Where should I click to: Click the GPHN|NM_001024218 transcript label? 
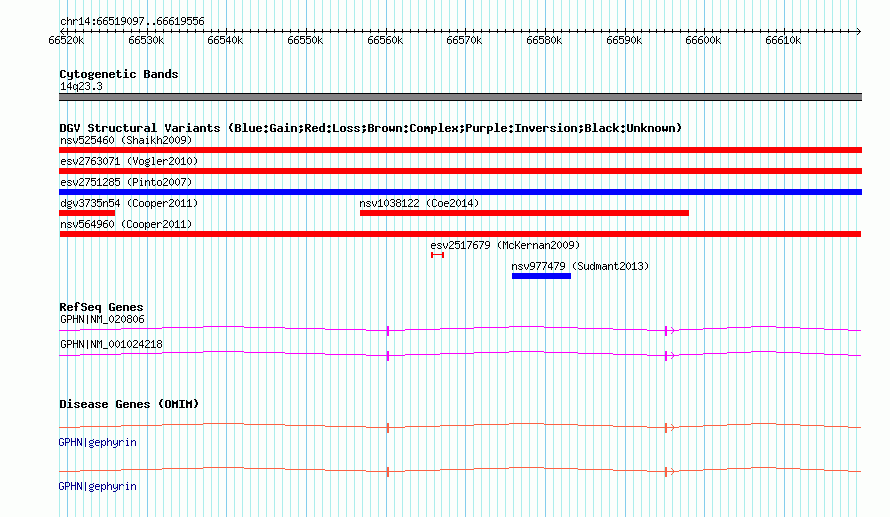click(111, 344)
